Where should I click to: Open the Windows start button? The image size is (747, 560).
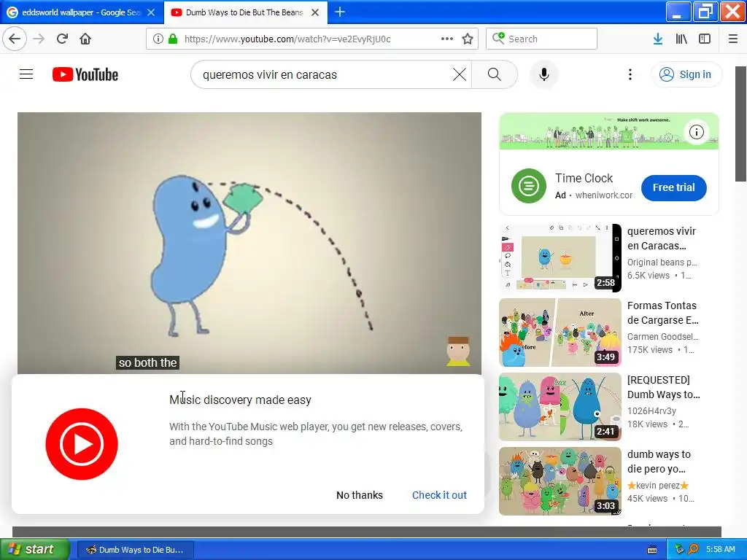pos(34,550)
